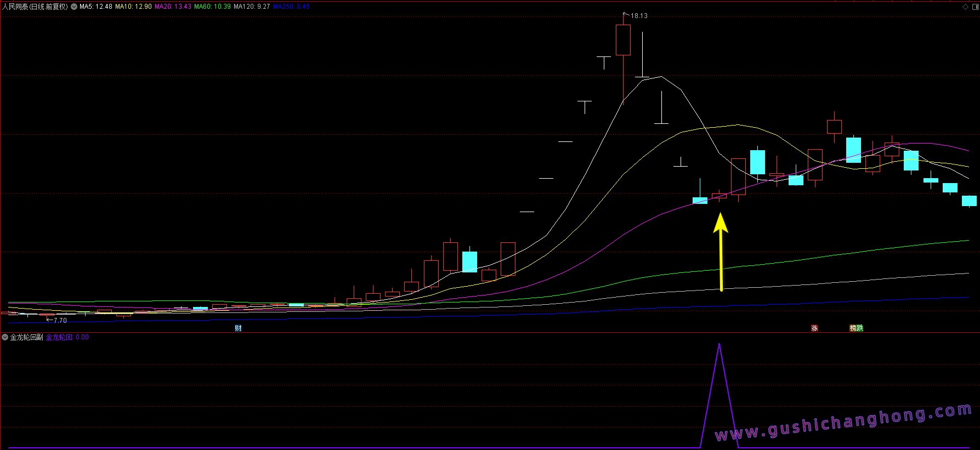Open the dropdown arrow beside 人民同泰 title

74,7
